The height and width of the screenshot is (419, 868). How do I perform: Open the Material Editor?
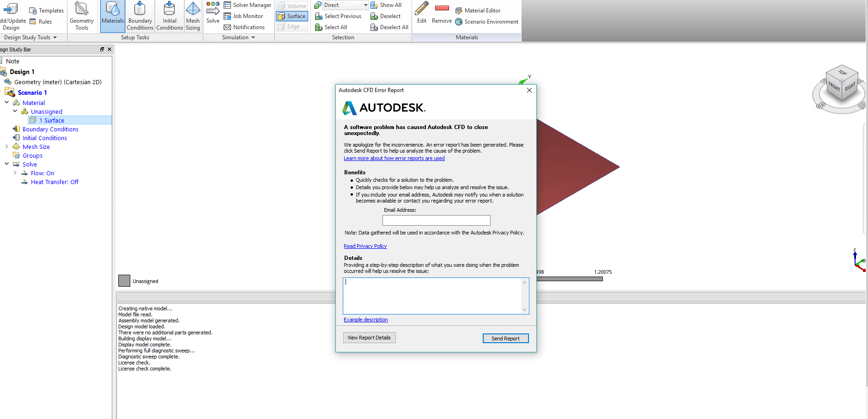coord(478,11)
